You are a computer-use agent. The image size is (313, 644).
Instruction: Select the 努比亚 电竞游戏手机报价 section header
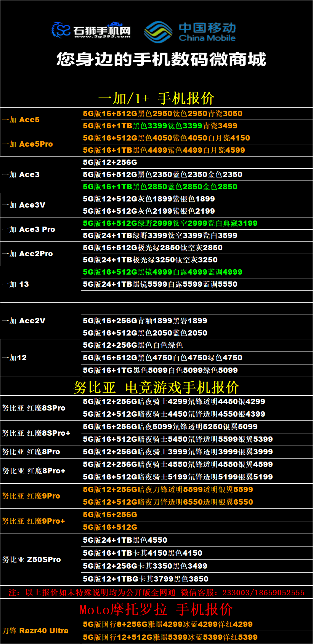[156, 387]
